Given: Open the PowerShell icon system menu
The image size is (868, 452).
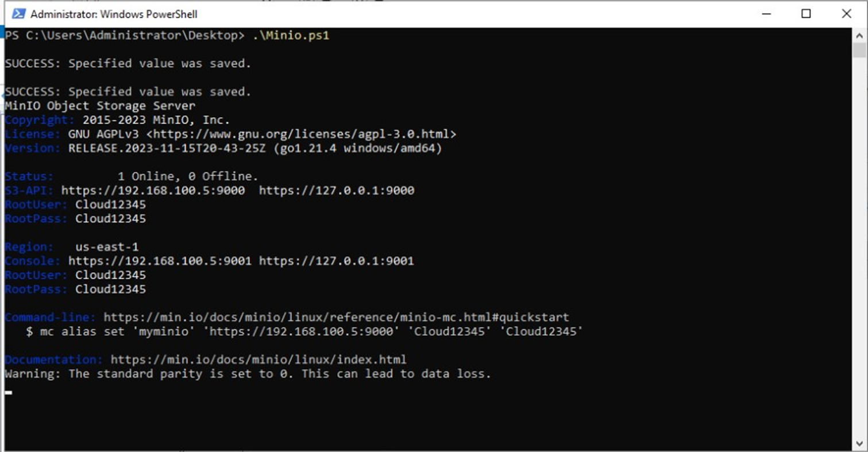Looking at the screenshot, I should tap(18, 14).
